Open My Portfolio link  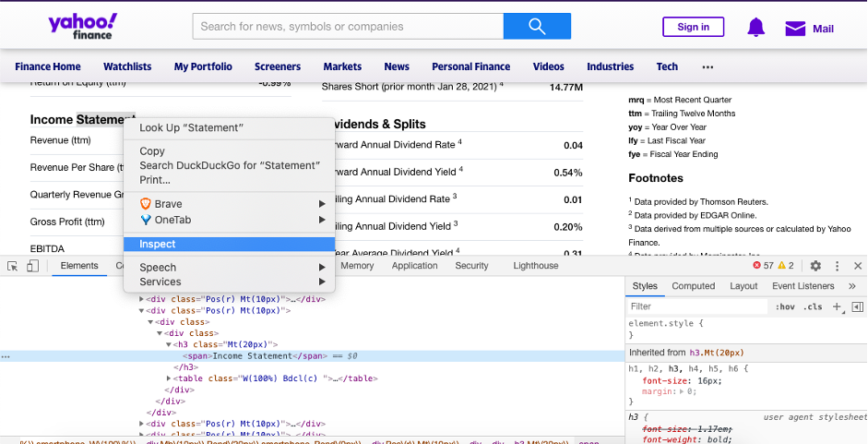click(203, 66)
